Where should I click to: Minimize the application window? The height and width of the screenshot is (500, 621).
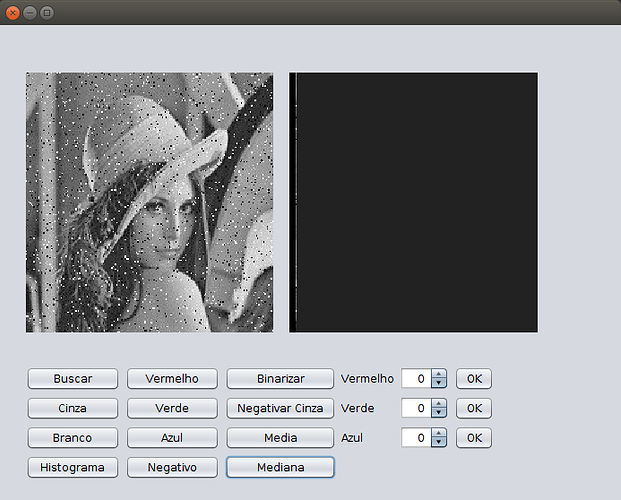[30, 13]
